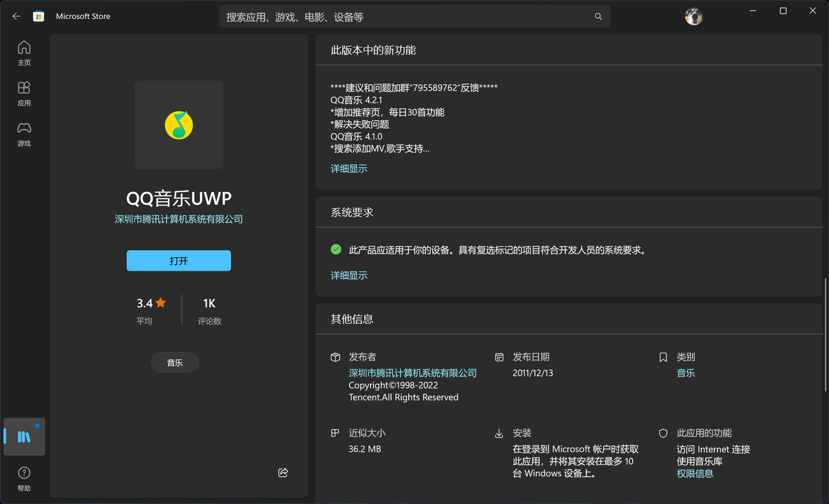Click the share icon below app card
The width and height of the screenshot is (829, 504).
pyautogui.click(x=283, y=472)
